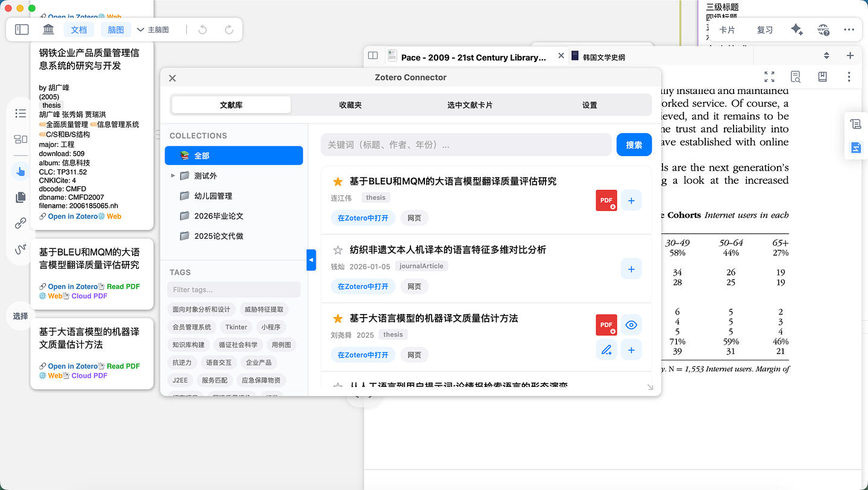Download PDF for BLEU和MQM thesis entry
Image resolution: width=868 pixels, height=490 pixels.
pos(606,200)
